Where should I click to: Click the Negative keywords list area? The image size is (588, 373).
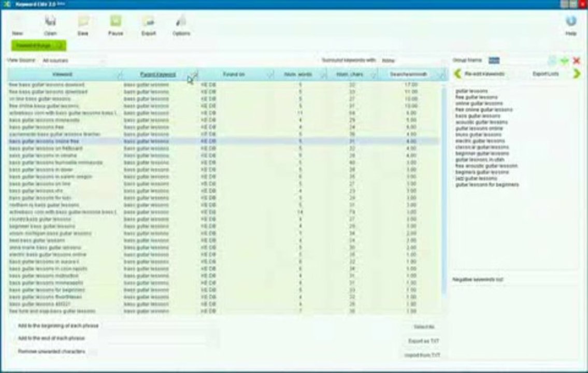pos(515,322)
